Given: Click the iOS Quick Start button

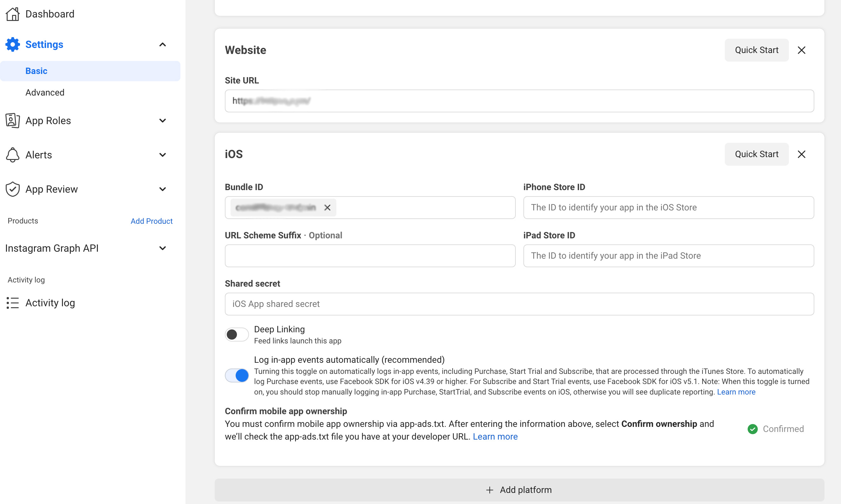Looking at the screenshot, I should (x=756, y=154).
